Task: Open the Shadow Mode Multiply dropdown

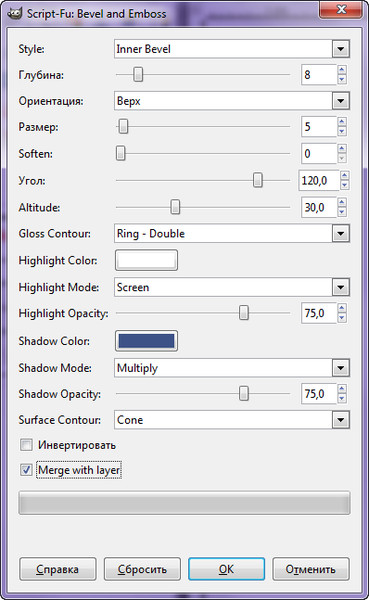Action: click(232, 368)
